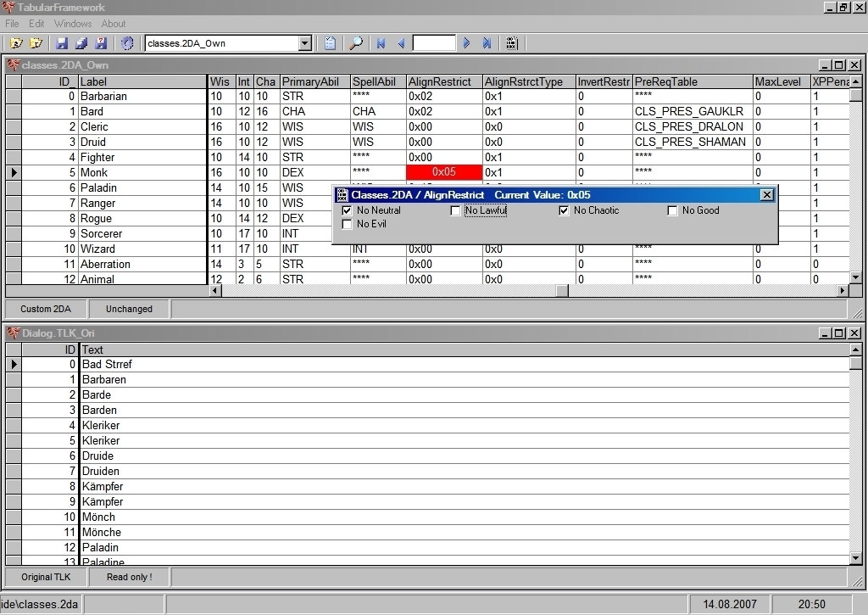Click the Original TLK status button
Screen dimensions: 868x615
pyautogui.click(x=47, y=577)
